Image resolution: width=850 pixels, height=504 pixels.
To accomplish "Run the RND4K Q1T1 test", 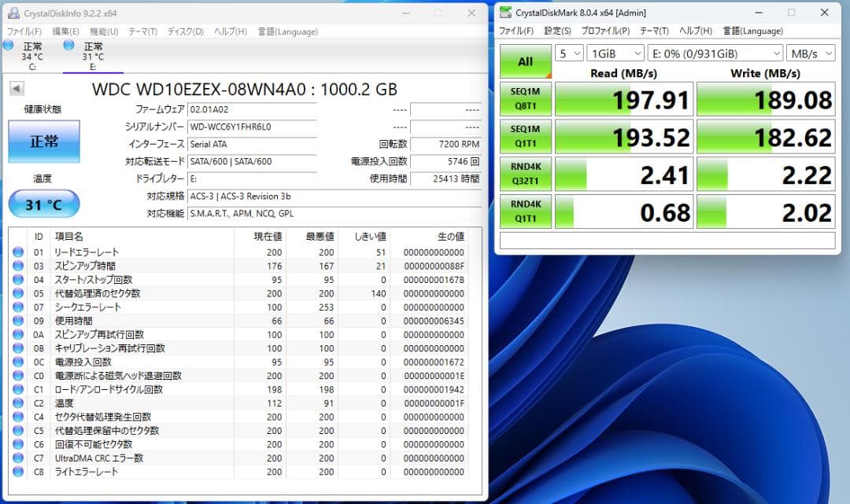I will click(525, 211).
